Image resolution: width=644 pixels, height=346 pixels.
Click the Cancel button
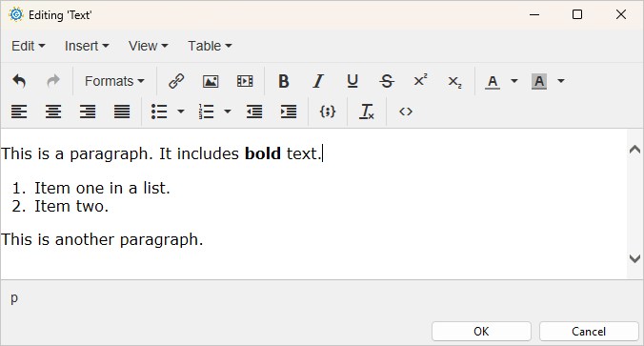pos(589,331)
